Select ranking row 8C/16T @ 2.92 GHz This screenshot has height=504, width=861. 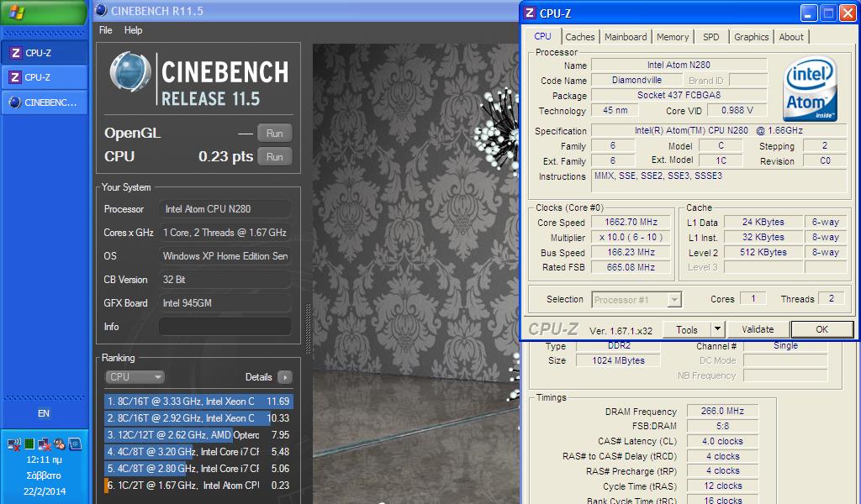pyautogui.click(x=198, y=417)
